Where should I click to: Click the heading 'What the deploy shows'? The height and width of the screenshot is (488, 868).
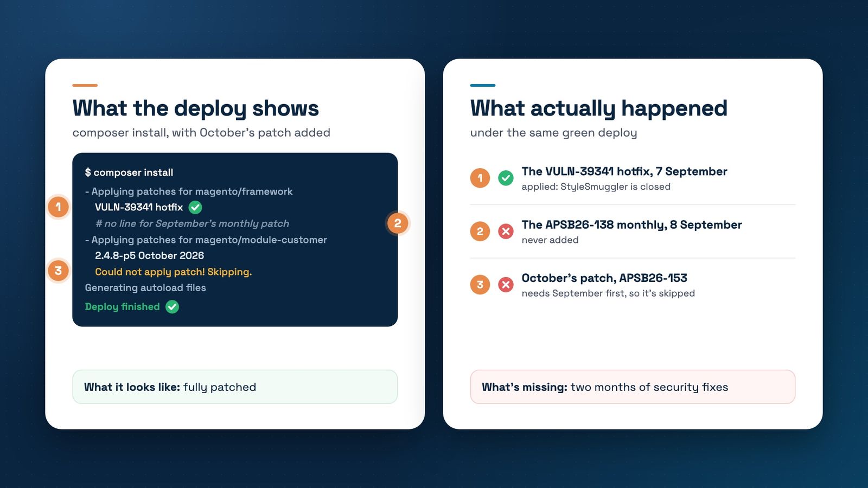pos(196,108)
